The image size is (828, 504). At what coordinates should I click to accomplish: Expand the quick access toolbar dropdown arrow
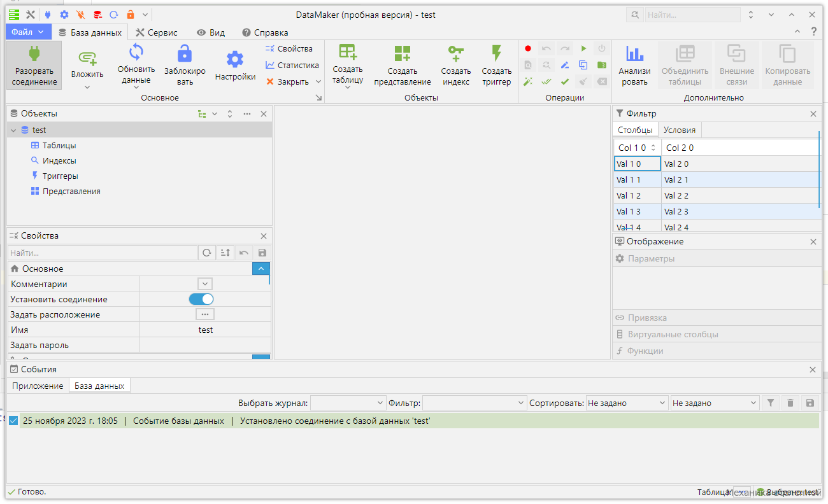tap(146, 15)
